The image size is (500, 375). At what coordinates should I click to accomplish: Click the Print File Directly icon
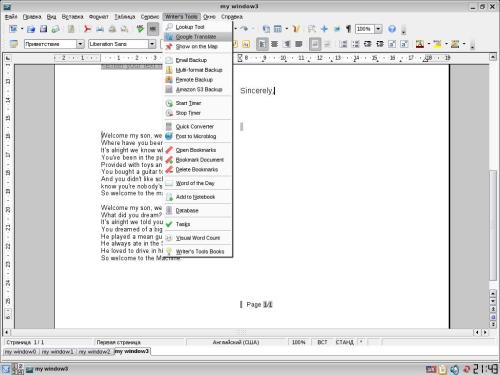100,29
